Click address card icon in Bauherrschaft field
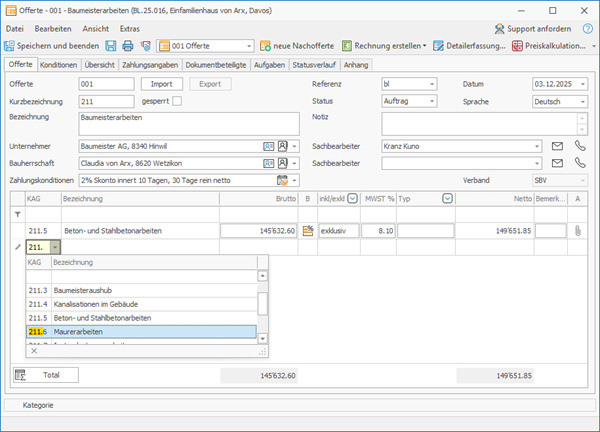Viewport: 600px width, 432px height. (269, 163)
